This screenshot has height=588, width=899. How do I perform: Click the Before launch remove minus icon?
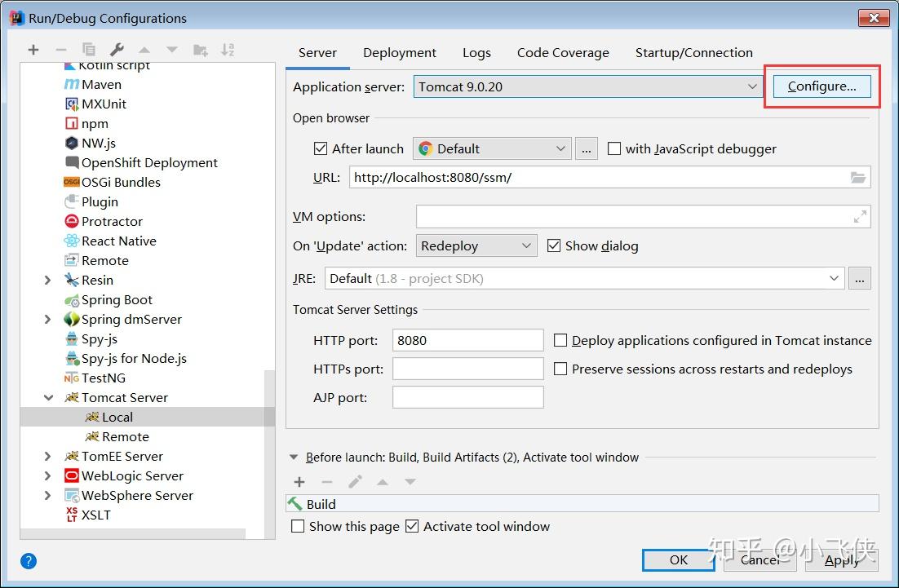pos(327,482)
